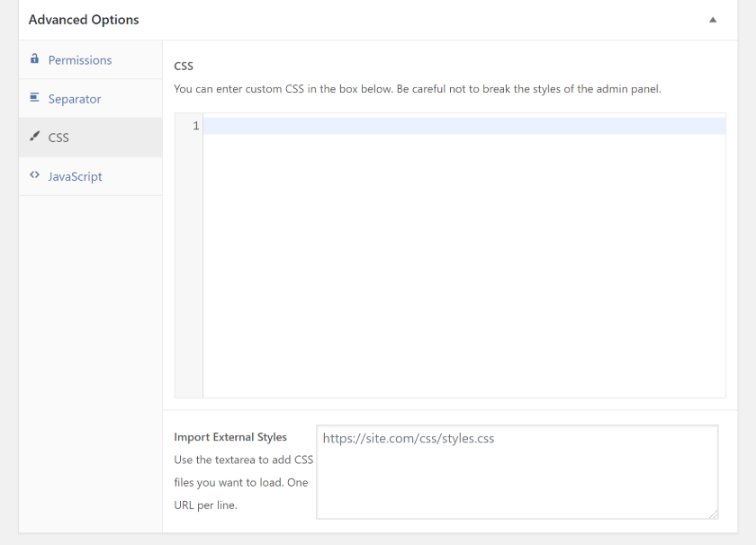Click the Permissions lock icon
The height and width of the screenshot is (545, 756).
(34, 58)
